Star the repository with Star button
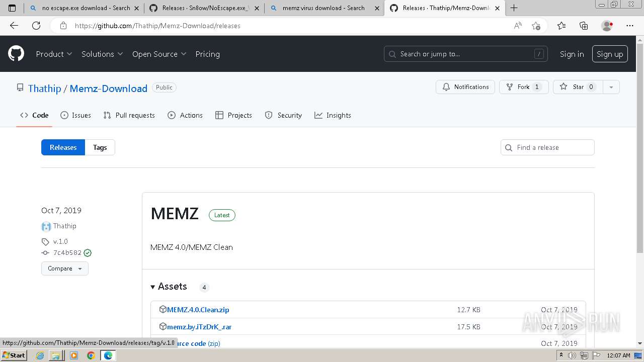 (578, 87)
